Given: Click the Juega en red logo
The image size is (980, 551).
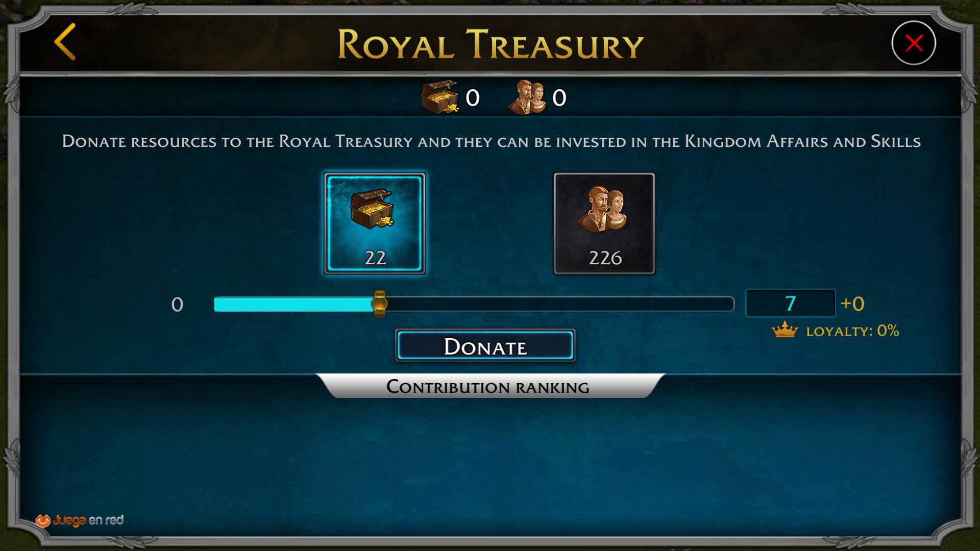Looking at the screenshot, I should click(x=80, y=520).
